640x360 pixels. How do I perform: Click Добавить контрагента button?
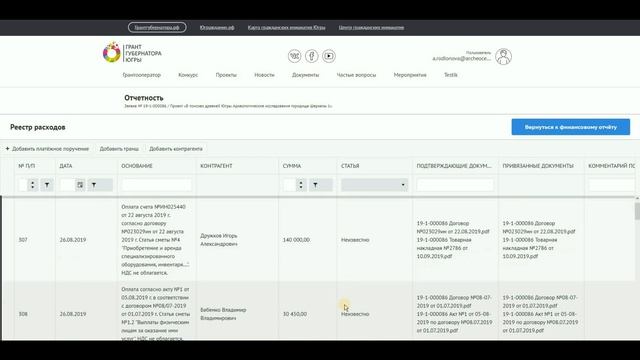tap(176, 149)
